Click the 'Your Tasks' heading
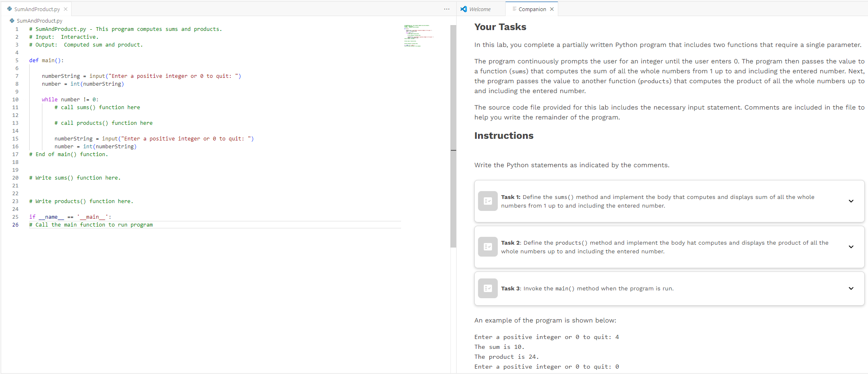The image size is (868, 374). 500,27
